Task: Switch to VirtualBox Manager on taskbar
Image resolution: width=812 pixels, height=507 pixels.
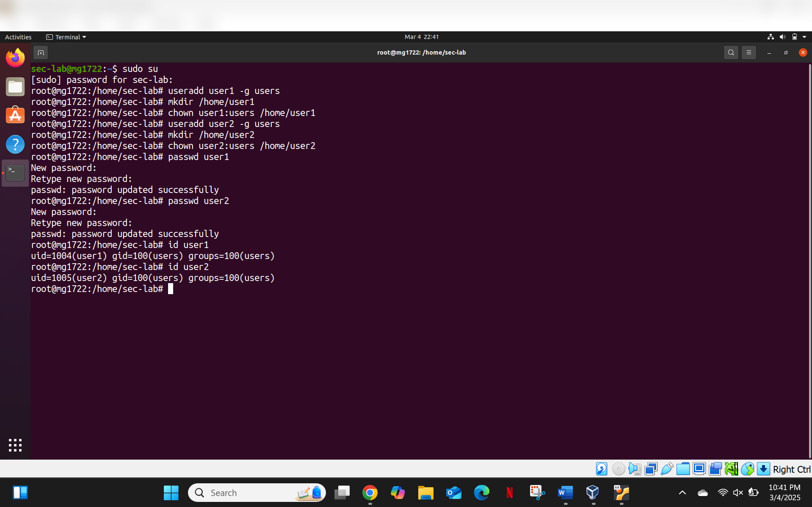Action: click(x=593, y=493)
